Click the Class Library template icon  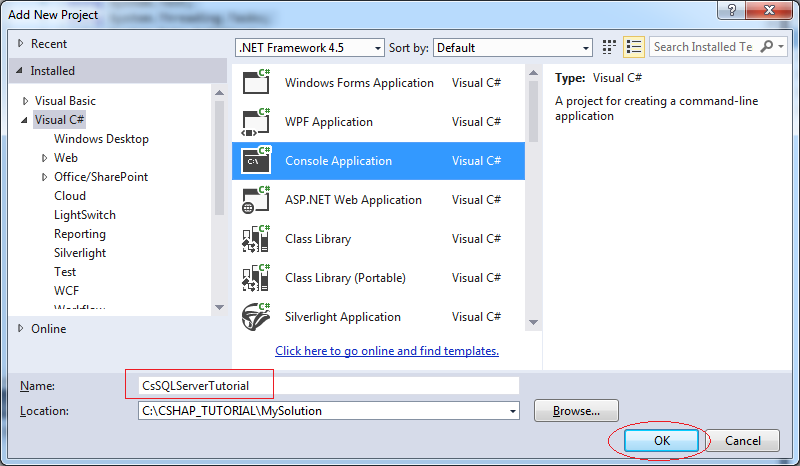pyautogui.click(x=256, y=239)
